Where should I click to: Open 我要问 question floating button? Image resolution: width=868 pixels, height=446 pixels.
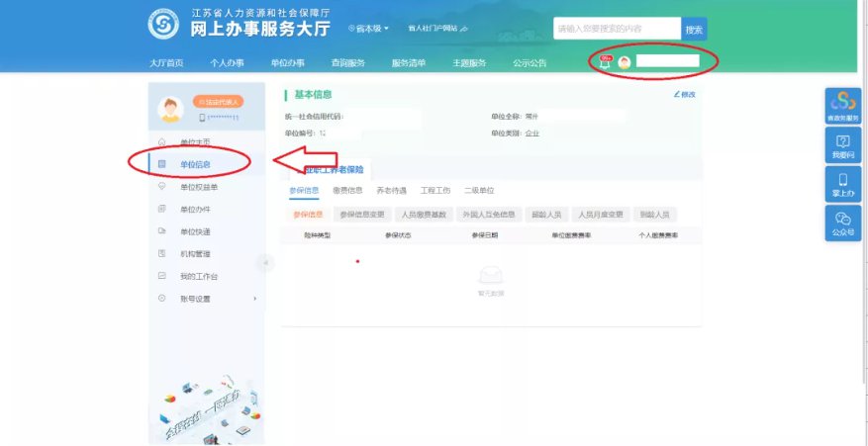tap(843, 145)
